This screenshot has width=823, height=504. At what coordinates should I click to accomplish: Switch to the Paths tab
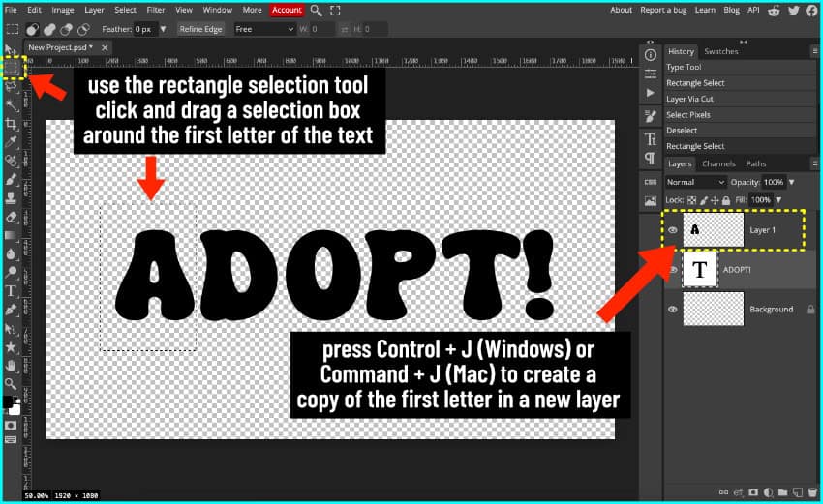pos(756,163)
